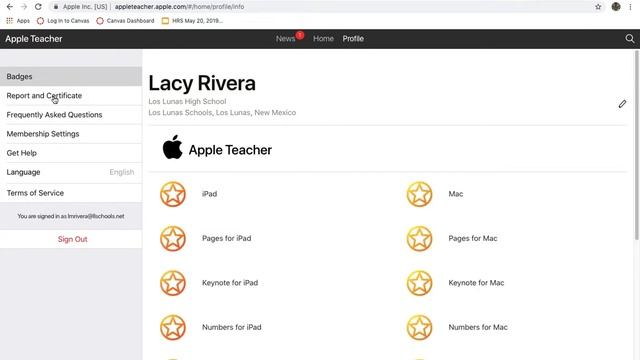Click the page vertical scrollbar
The image size is (640, 360).
[x=637, y=145]
